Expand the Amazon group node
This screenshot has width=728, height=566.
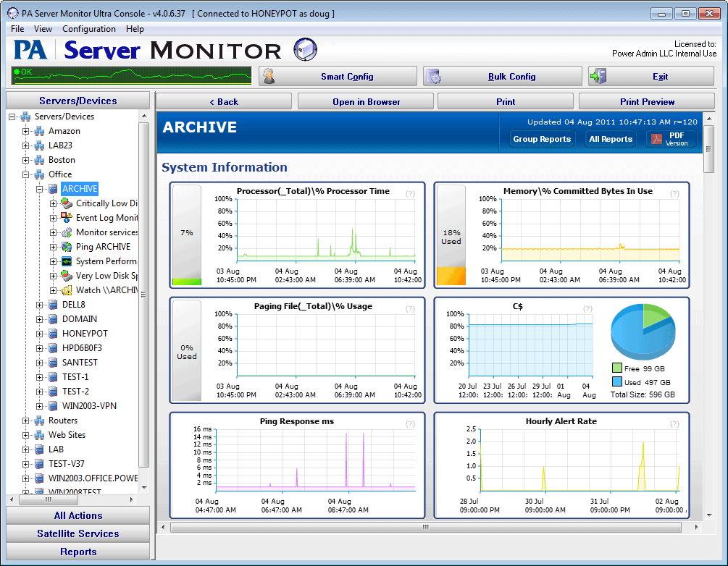(26, 131)
